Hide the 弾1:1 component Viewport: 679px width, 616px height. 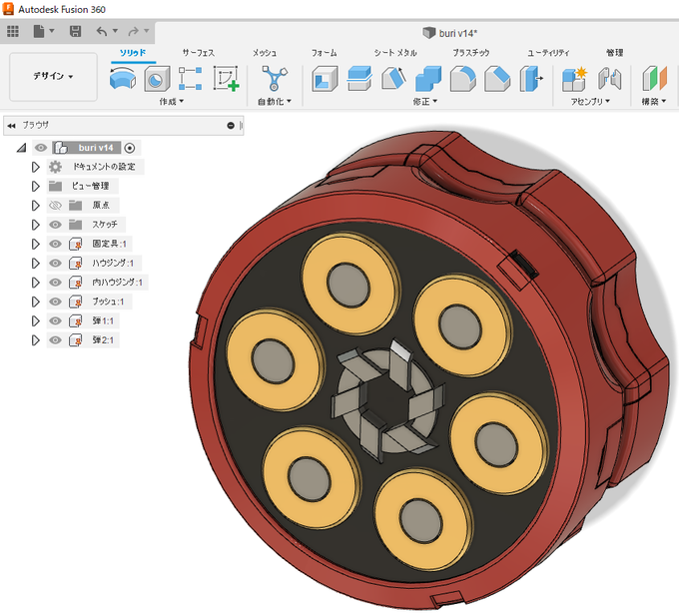(55, 320)
